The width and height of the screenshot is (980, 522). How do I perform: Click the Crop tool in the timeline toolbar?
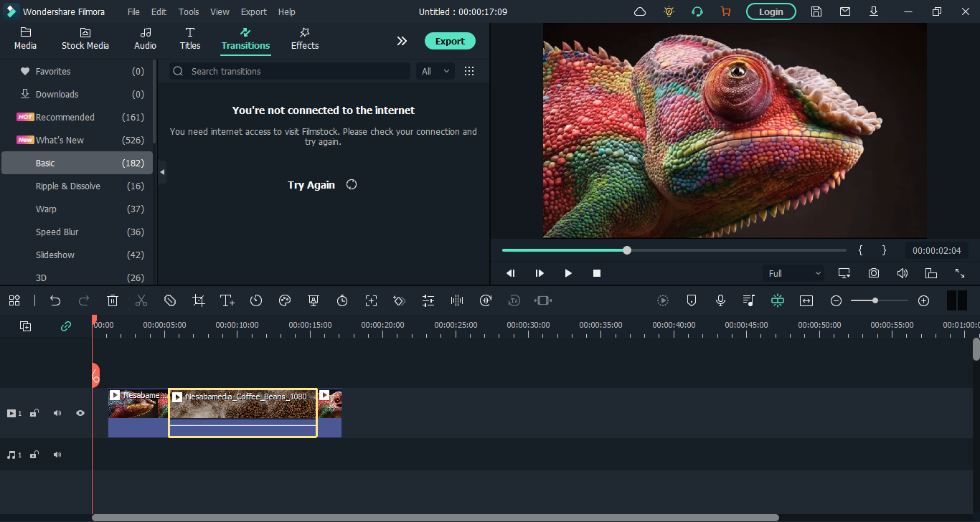(199, 301)
